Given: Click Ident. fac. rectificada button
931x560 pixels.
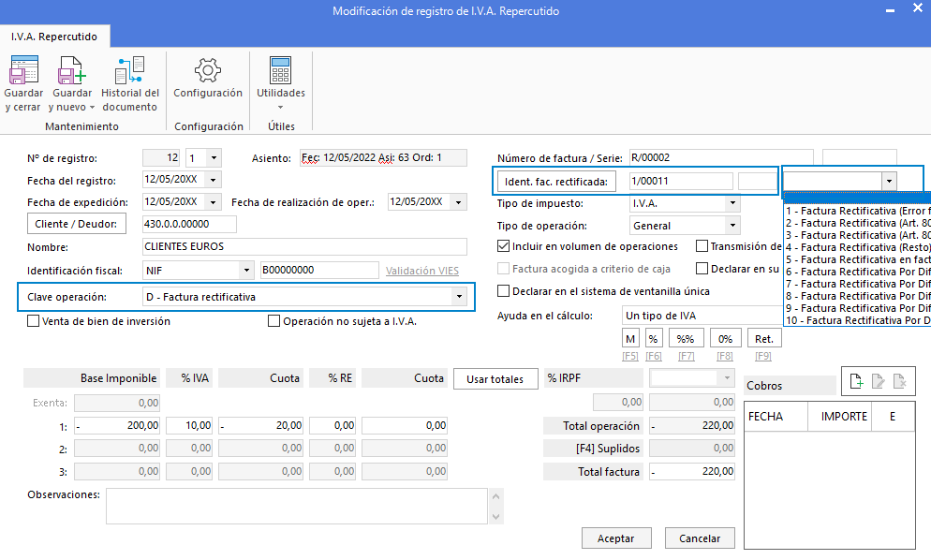Looking at the screenshot, I should tap(556, 182).
